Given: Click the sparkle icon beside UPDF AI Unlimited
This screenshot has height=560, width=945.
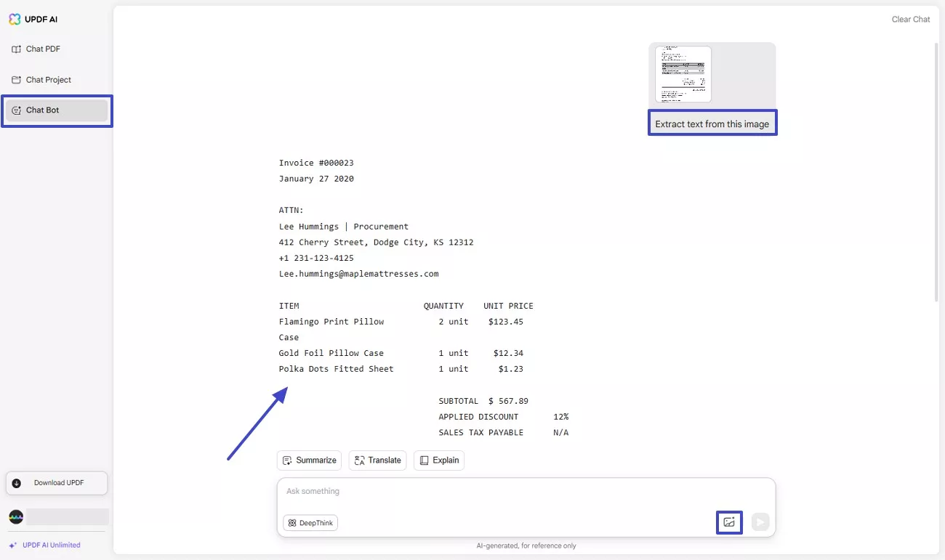Looking at the screenshot, I should 12,545.
